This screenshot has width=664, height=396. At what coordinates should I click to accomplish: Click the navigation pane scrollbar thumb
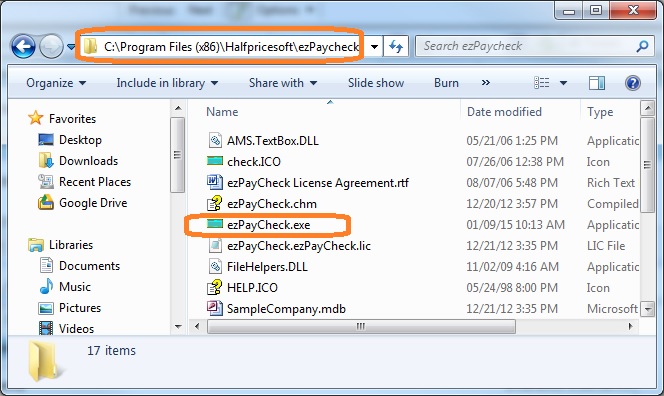coord(177,155)
